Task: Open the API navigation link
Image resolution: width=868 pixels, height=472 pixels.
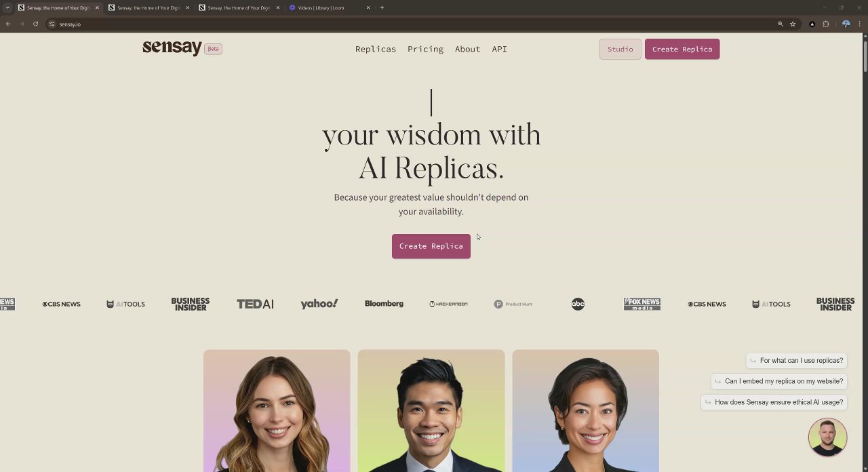Action: (x=500, y=49)
